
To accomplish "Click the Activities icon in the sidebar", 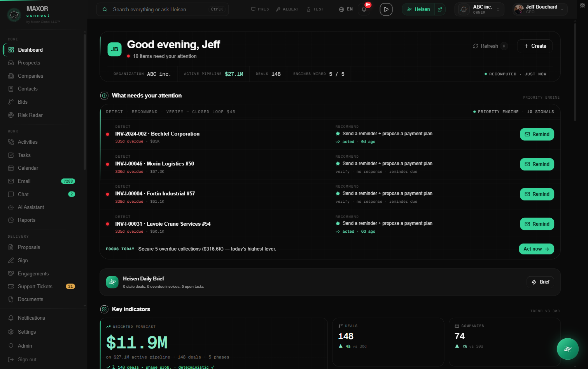I will [11, 142].
